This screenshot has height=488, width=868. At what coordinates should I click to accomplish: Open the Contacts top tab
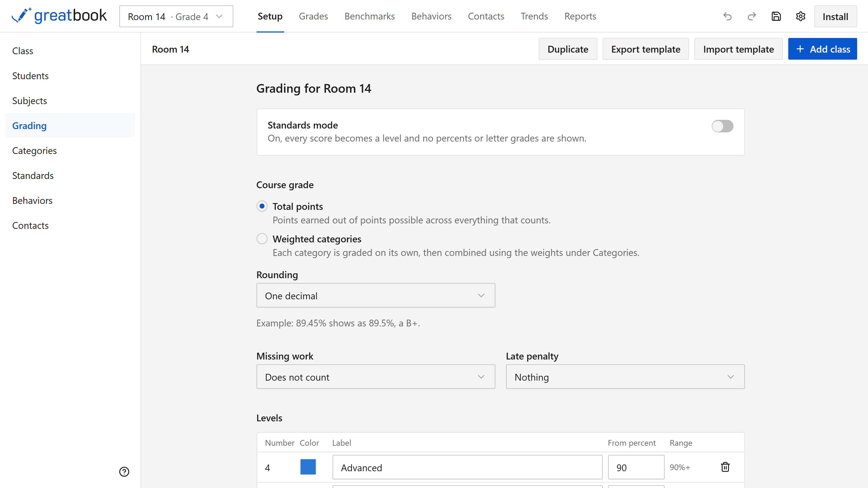click(x=486, y=16)
